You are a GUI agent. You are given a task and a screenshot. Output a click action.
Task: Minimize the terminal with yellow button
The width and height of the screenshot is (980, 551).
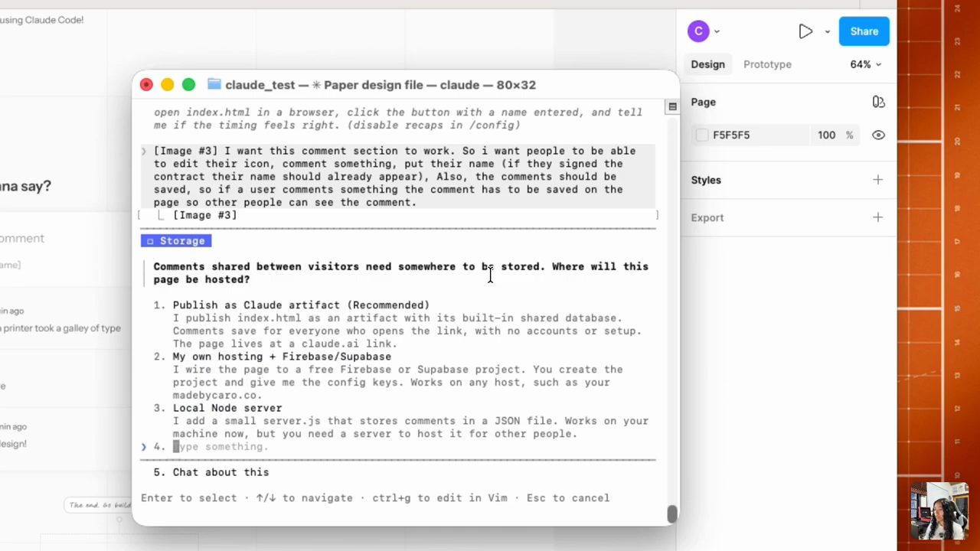pos(167,84)
